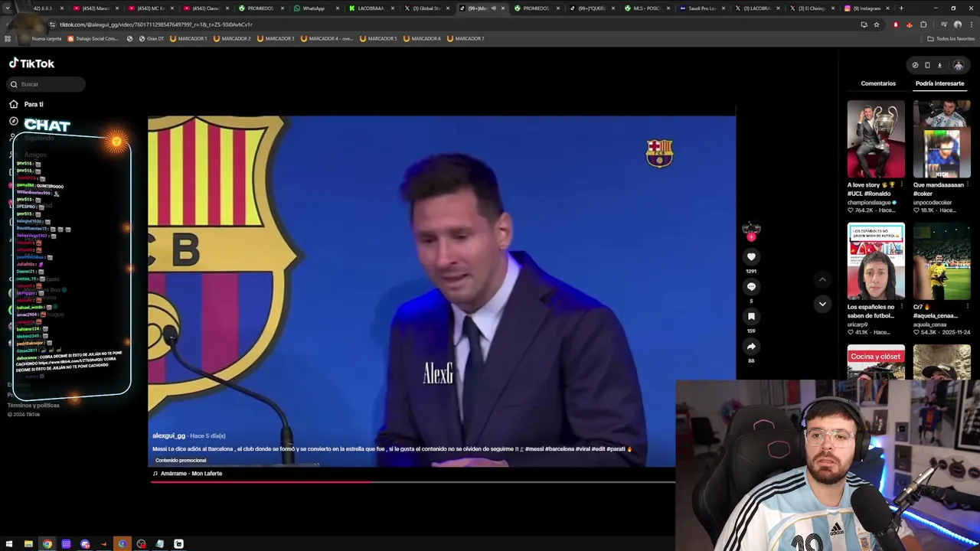This screenshot has width=980, height=551.
Task: Click the Contenido promocional label
Action: pos(181,460)
